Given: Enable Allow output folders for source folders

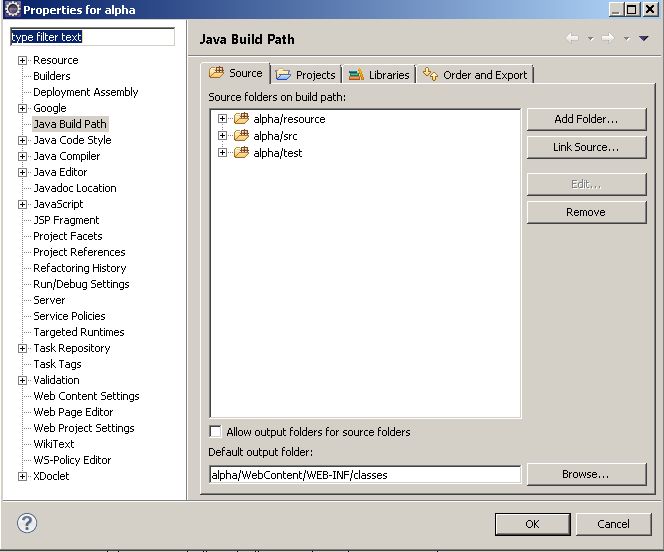Looking at the screenshot, I should tap(216, 431).
